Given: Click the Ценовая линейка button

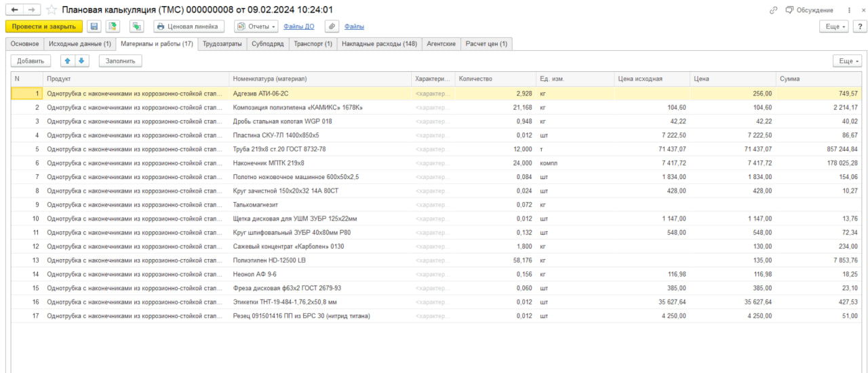Looking at the screenshot, I should click(189, 26).
